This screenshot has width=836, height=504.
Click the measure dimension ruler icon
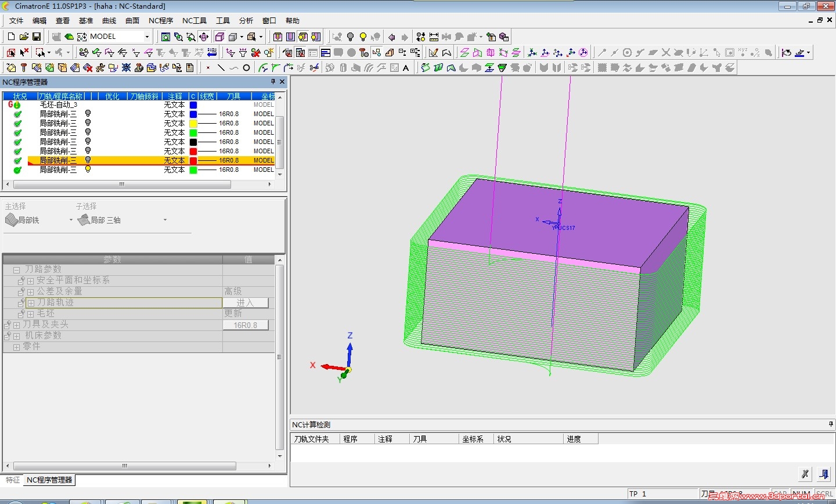434,37
